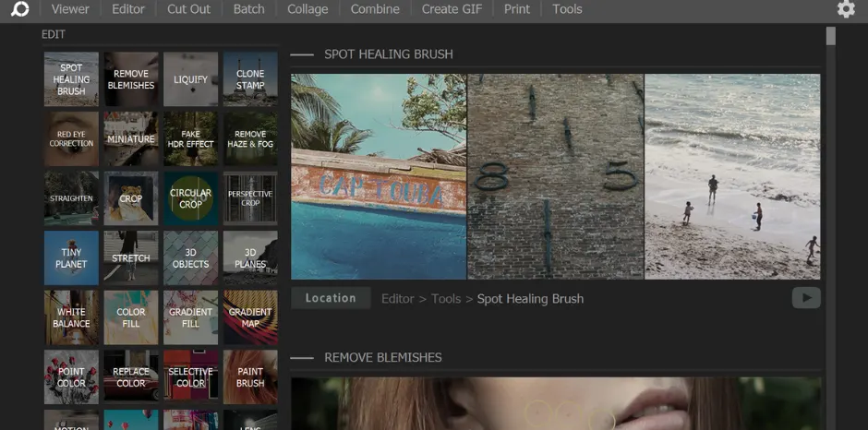Switch to the Create GIF tab
Image resolution: width=868 pixels, height=430 pixels.
click(x=452, y=9)
